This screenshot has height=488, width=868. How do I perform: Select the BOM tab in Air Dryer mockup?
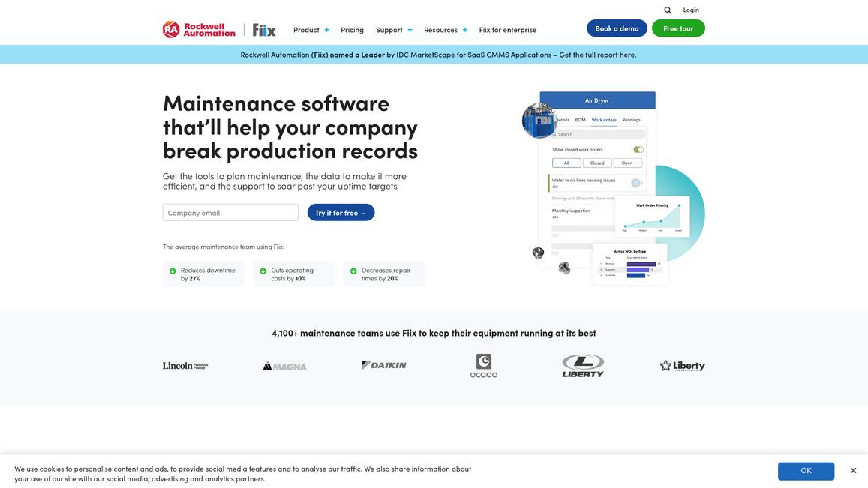pos(580,120)
